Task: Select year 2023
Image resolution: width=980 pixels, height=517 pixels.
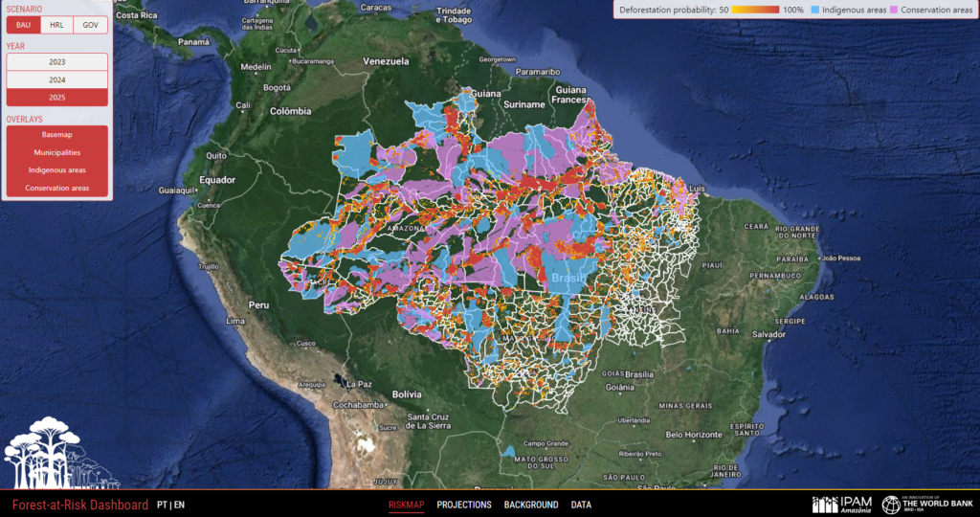Action: 56,62
